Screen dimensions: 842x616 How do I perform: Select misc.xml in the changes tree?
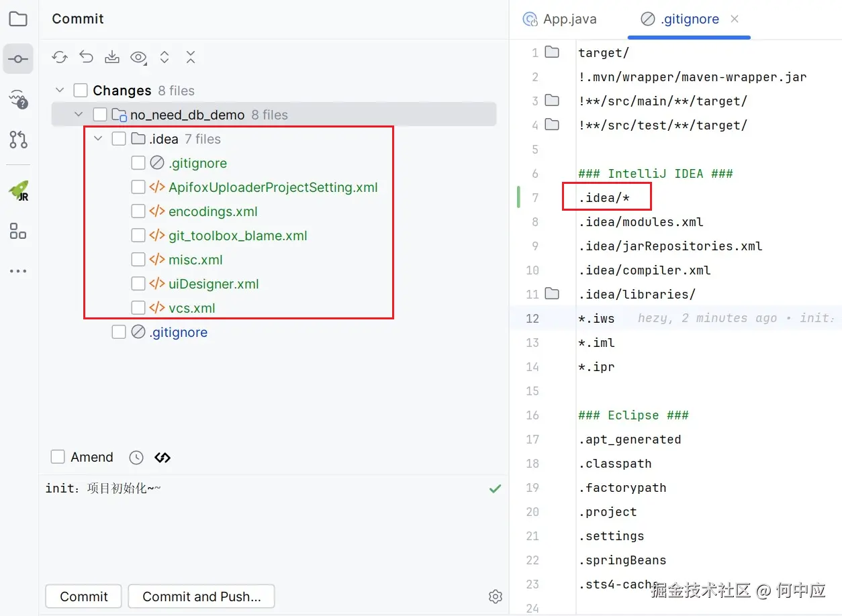coord(195,260)
